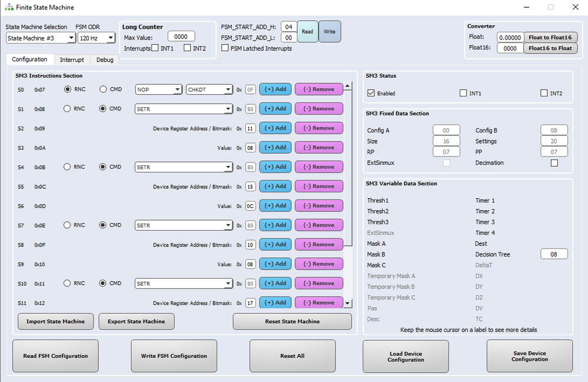Viewport: 588px width, 382px height.
Task: Uncheck the SM3 Enabled checkbox
Action: (x=371, y=93)
